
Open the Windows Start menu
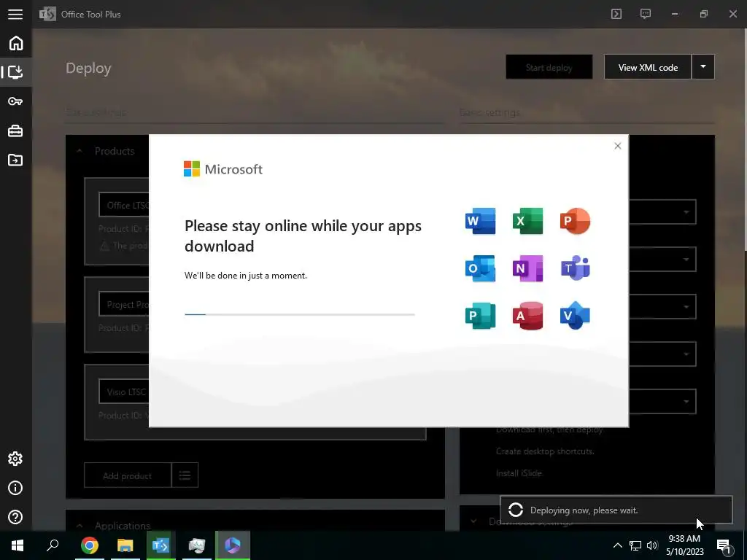18,545
